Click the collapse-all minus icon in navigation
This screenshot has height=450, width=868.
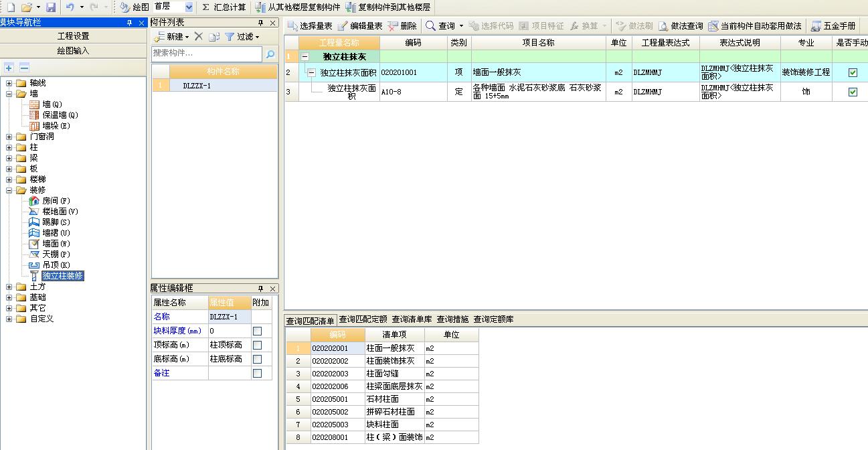click(x=24, y=68)
